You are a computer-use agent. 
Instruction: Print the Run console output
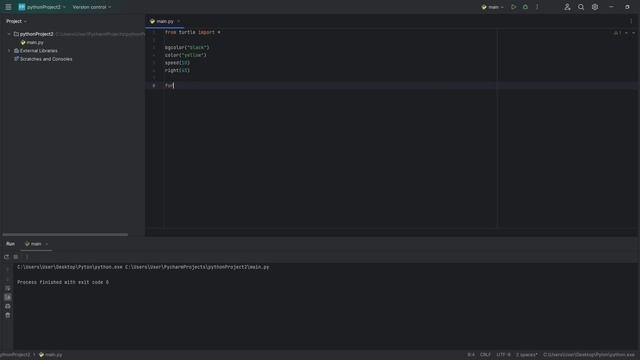click(7, 306)
